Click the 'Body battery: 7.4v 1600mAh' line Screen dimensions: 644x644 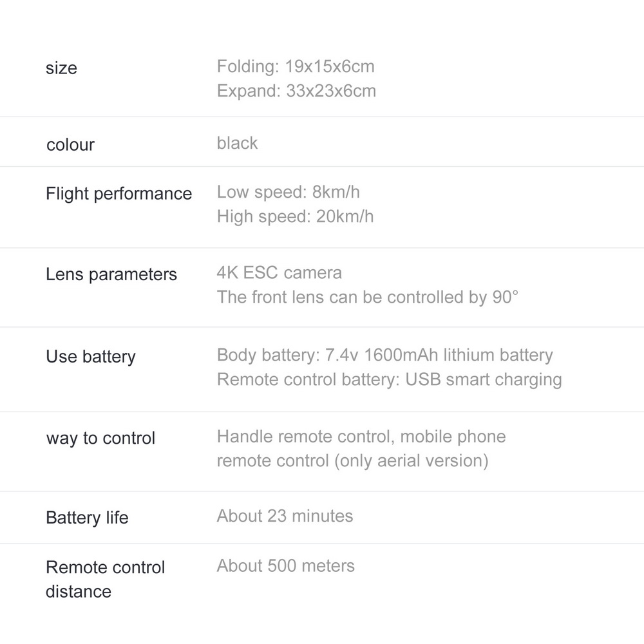click(x=384, y=355)
